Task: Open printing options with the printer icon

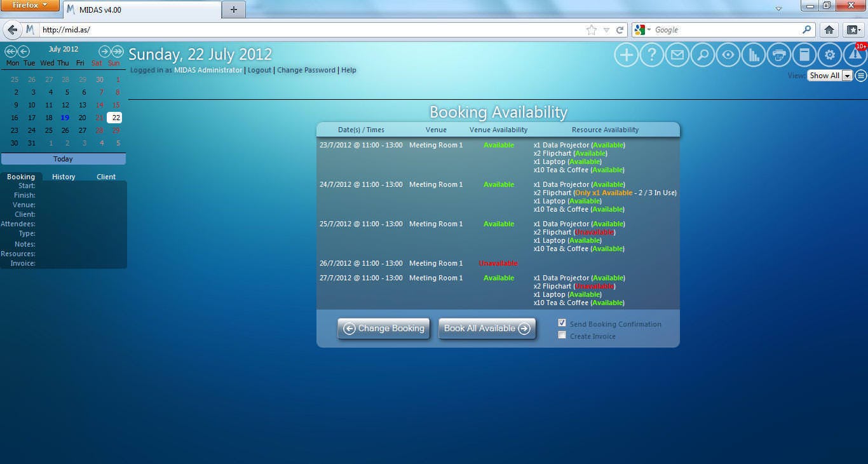Action: tap(778, 55)
